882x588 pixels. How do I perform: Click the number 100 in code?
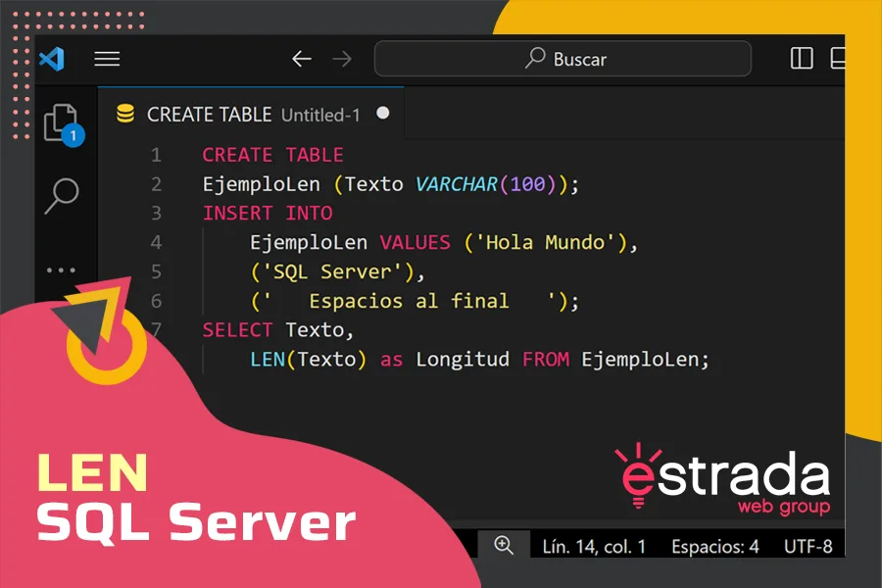(x=527, y=184)
